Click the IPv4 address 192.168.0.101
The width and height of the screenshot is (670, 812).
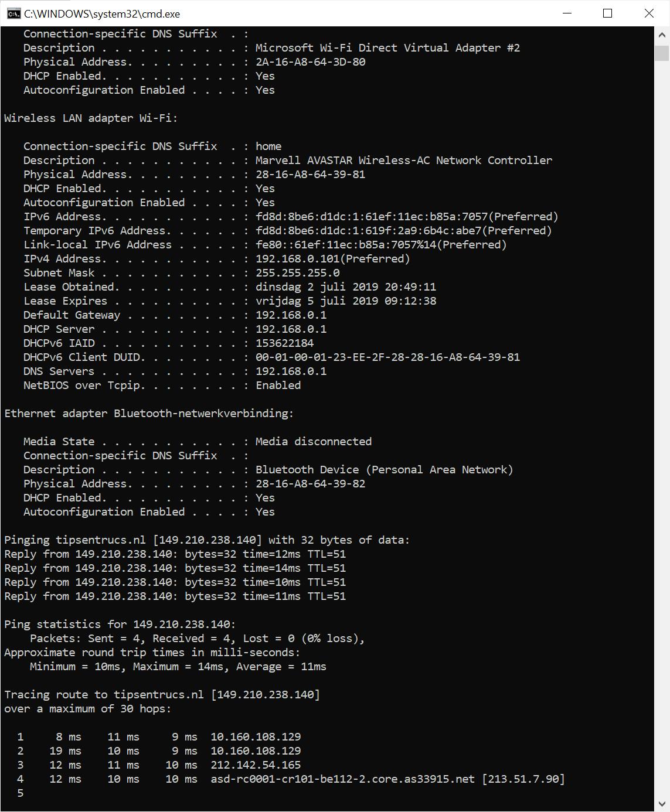click(298, 259)
